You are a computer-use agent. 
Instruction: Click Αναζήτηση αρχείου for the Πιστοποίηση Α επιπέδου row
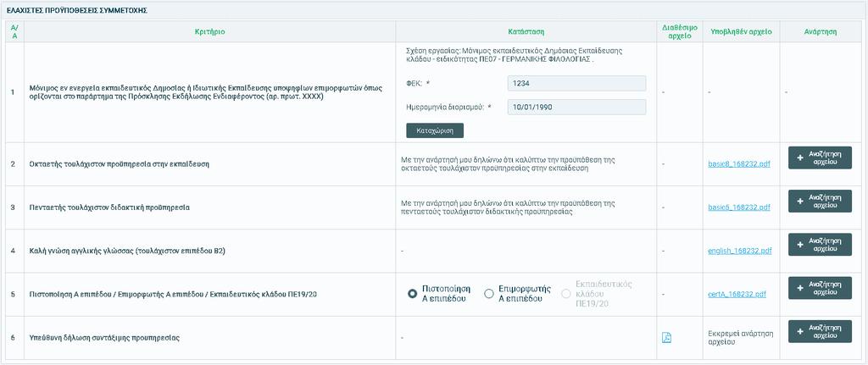[820, 288]
